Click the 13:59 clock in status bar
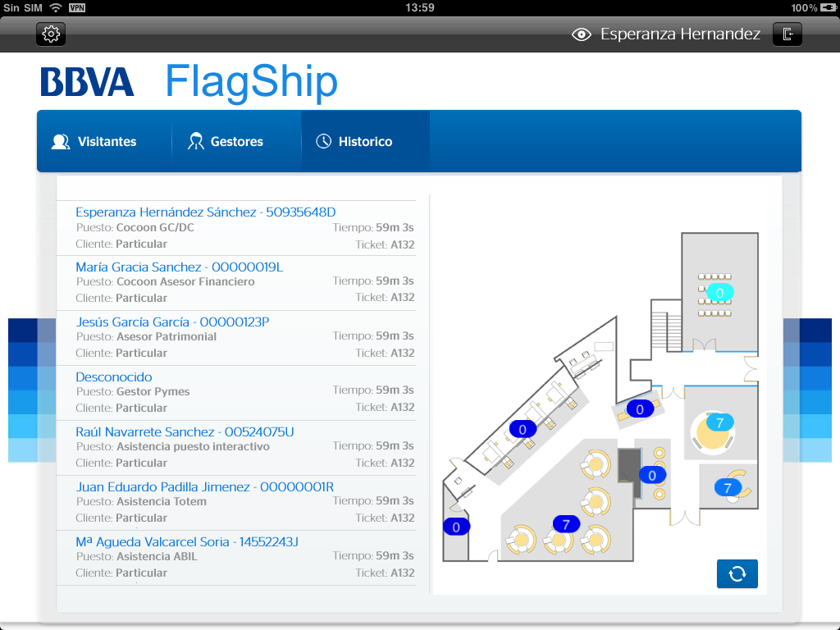Viewport: 840px width, 630px height. (x=420, y=7)
